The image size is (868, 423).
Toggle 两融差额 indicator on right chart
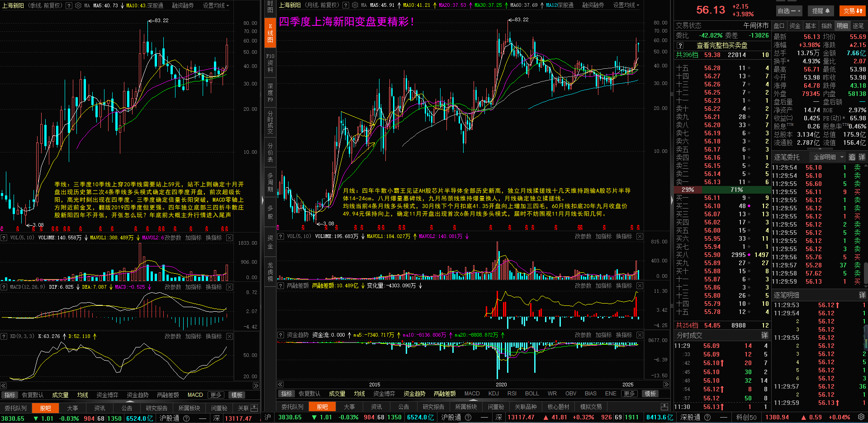coord(445,394)
